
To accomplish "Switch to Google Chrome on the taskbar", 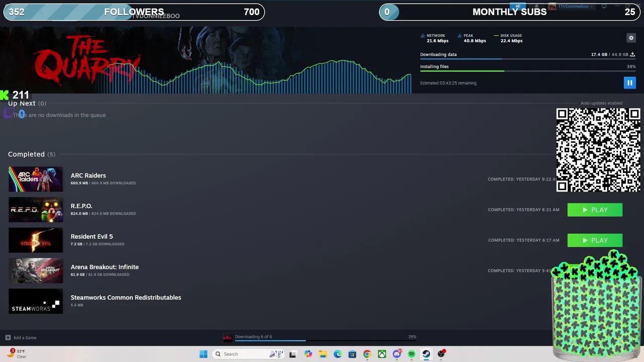I will [x=367, y=354].
